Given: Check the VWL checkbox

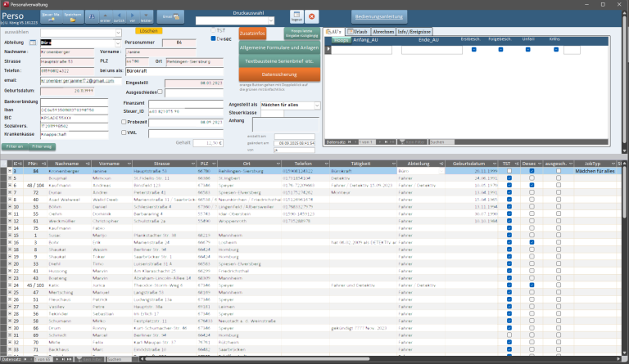Looking at the screenshot, I should pos(123,131).
